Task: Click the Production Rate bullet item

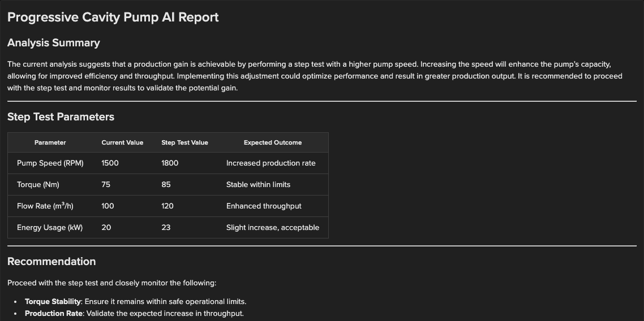Action: [134, 314]
